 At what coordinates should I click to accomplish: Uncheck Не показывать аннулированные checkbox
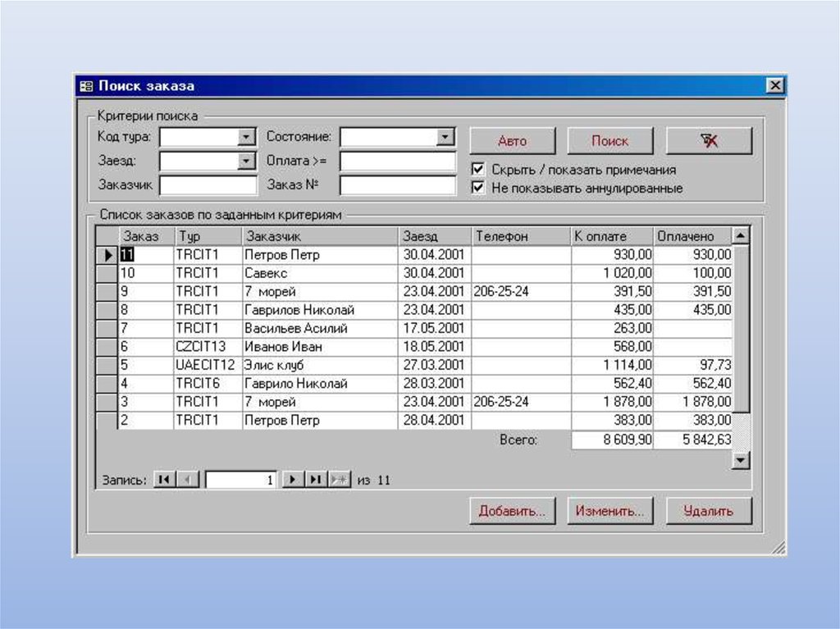pyautogui.click(x=478, y=188)
